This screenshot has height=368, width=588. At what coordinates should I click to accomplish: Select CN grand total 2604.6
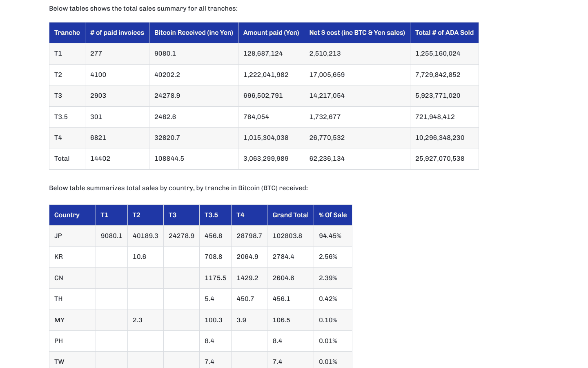[x=283, y=278]
